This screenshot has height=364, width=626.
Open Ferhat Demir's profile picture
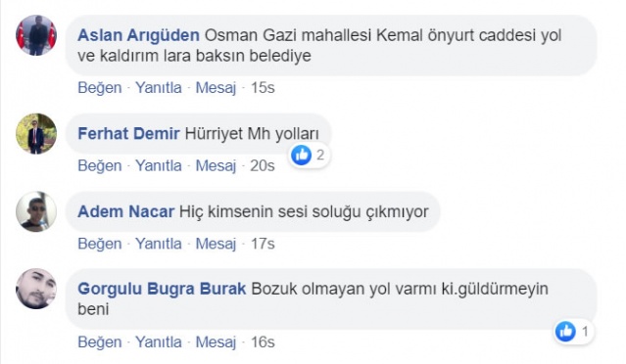pyautogui.click(x=36, y=133)
